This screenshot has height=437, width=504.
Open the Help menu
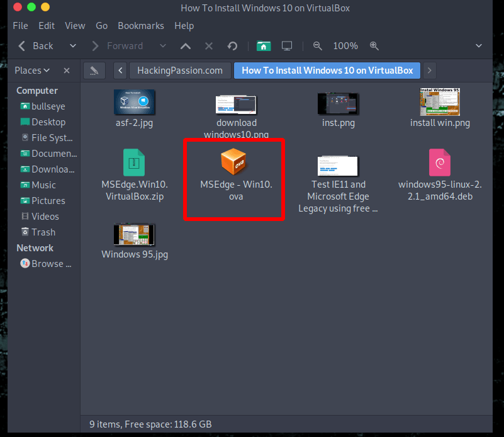[184, 26]
